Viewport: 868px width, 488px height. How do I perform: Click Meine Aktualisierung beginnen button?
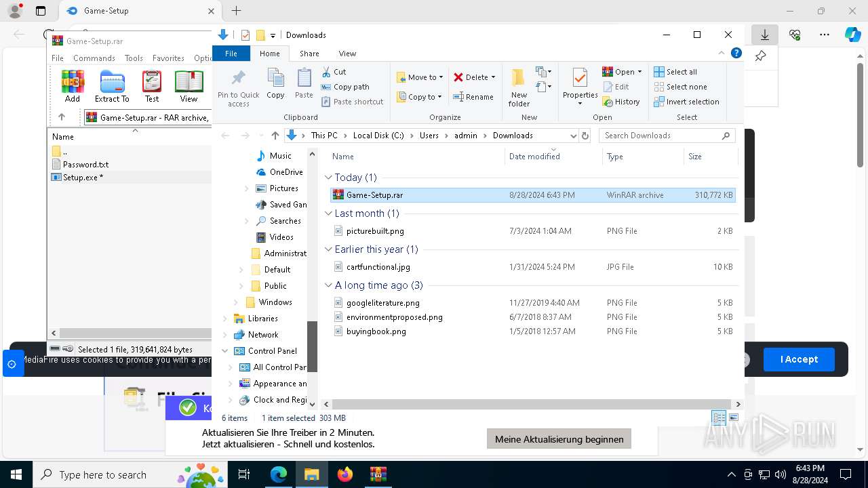pos(559,439)
